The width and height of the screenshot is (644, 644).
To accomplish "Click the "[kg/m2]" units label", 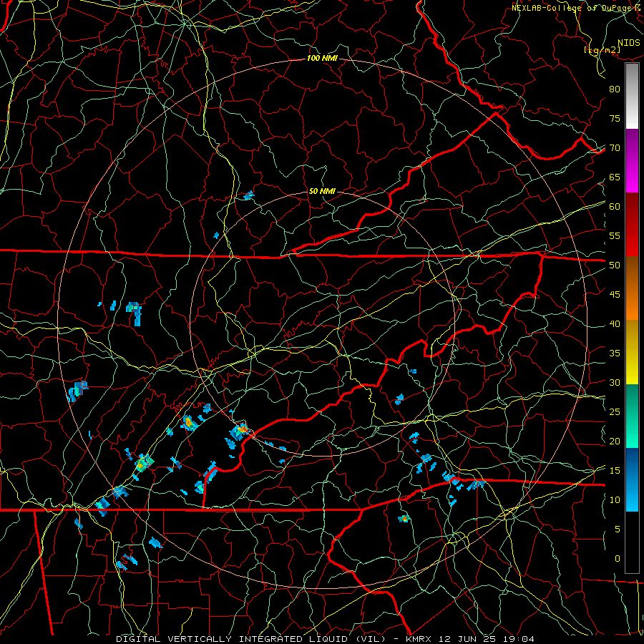I will point(602,50).
